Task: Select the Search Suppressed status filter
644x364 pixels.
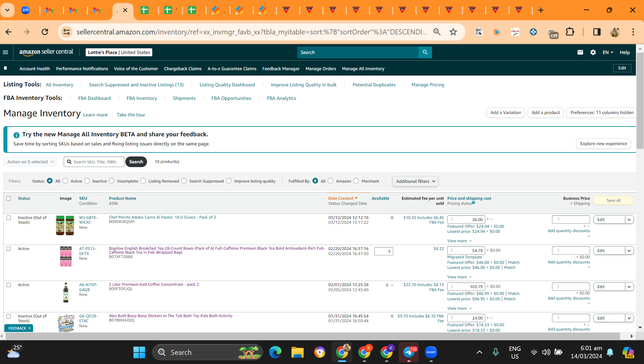Action: click(184, 181)
